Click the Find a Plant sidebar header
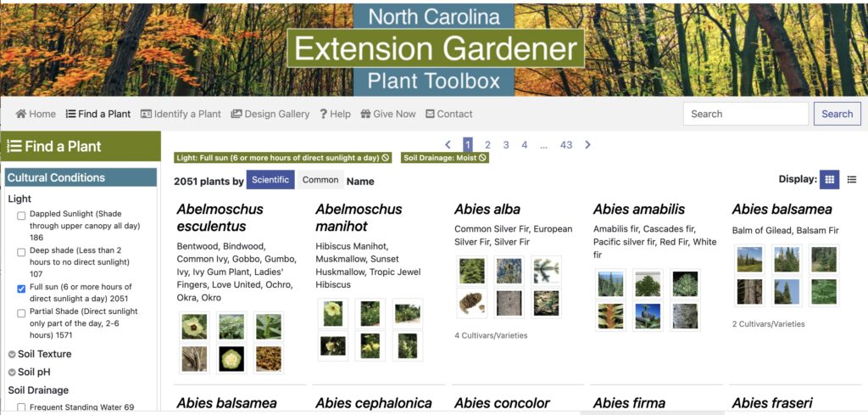The image size is (868, 415). click(81, 146)
